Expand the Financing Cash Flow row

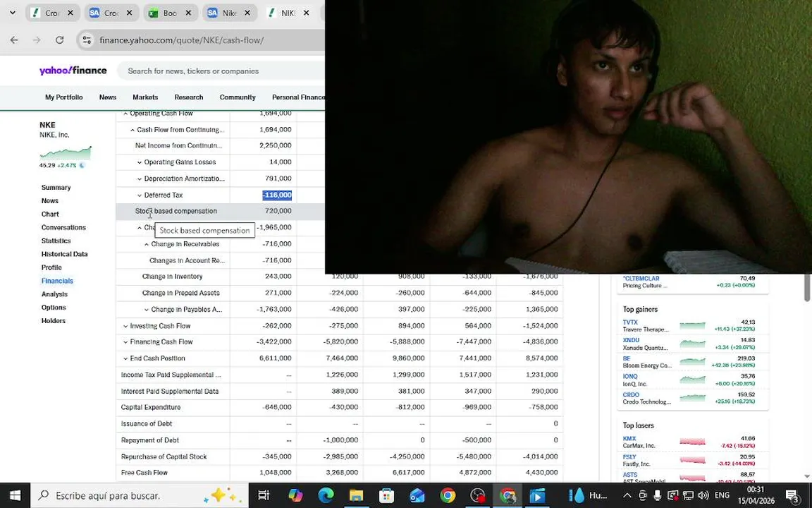pos(125,342)
